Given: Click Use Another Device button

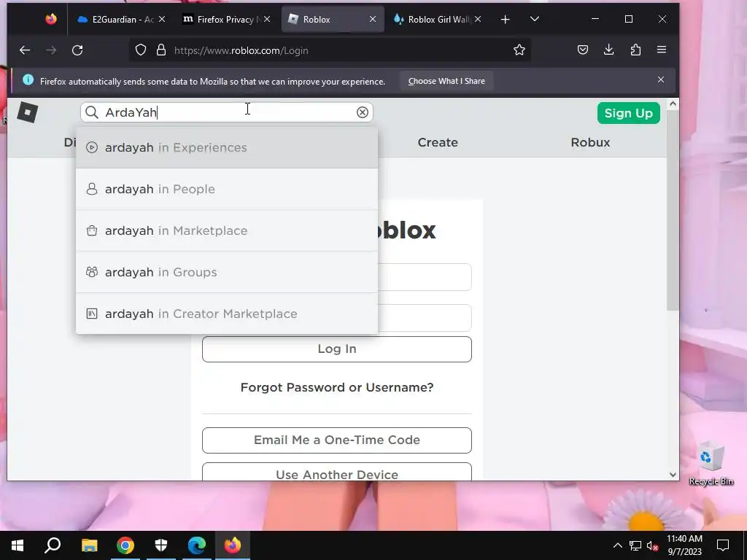Looking at the screenshot, I should (x=337, y=472).
